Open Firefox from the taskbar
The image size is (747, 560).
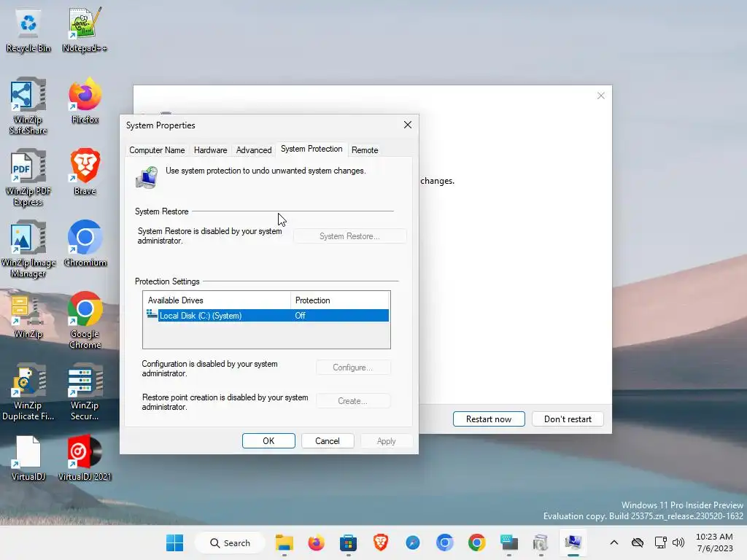click(317, 542)
